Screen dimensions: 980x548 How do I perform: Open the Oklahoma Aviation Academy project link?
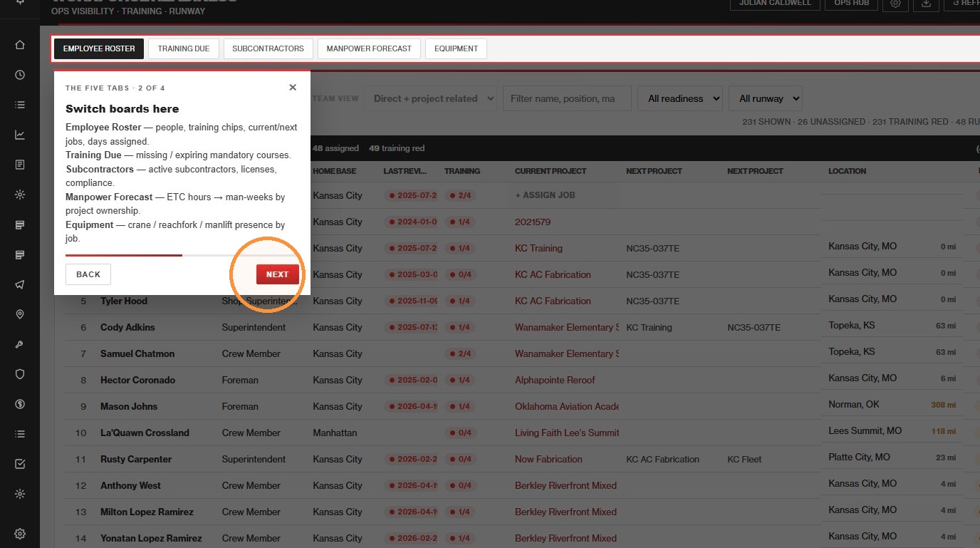coord(567,406)
